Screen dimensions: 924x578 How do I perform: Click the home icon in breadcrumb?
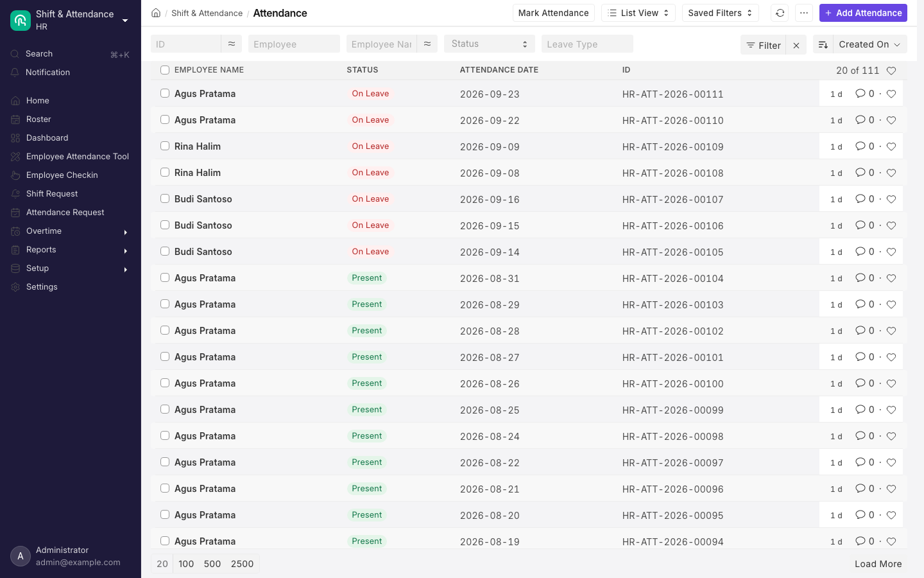156,13
